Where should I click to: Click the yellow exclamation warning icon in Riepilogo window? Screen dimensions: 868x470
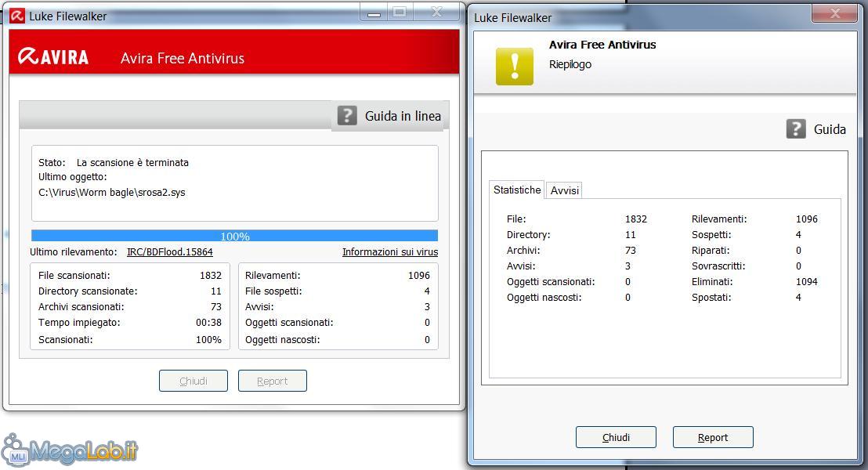[x=514, y=67]
